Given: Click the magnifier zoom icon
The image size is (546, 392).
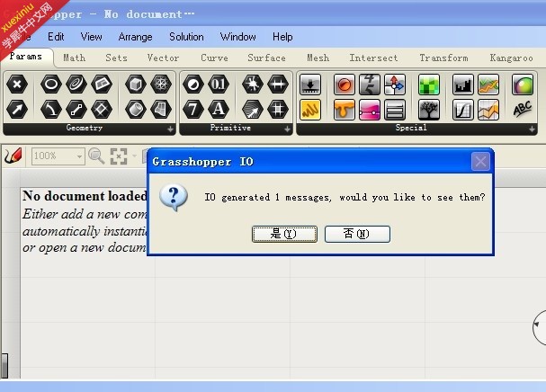Looking at the screenshot, I should coord(96,156).
